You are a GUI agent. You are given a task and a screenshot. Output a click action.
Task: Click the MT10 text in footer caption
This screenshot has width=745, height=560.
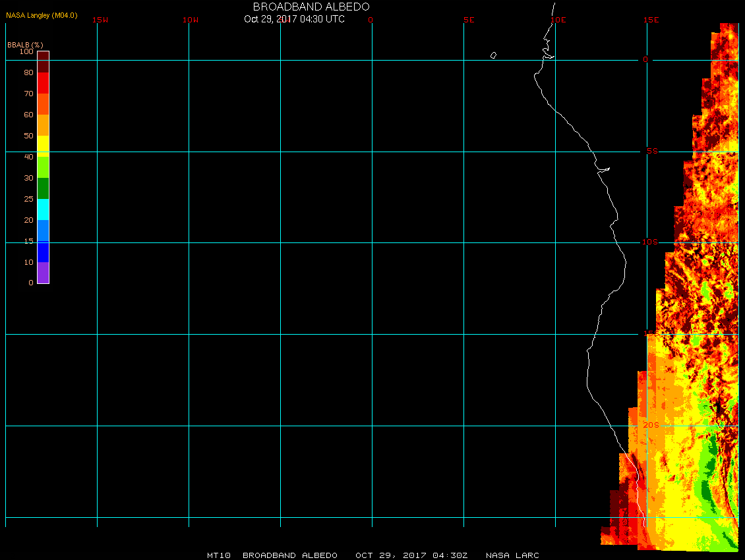pyautogui.click(x=220, y=555)
